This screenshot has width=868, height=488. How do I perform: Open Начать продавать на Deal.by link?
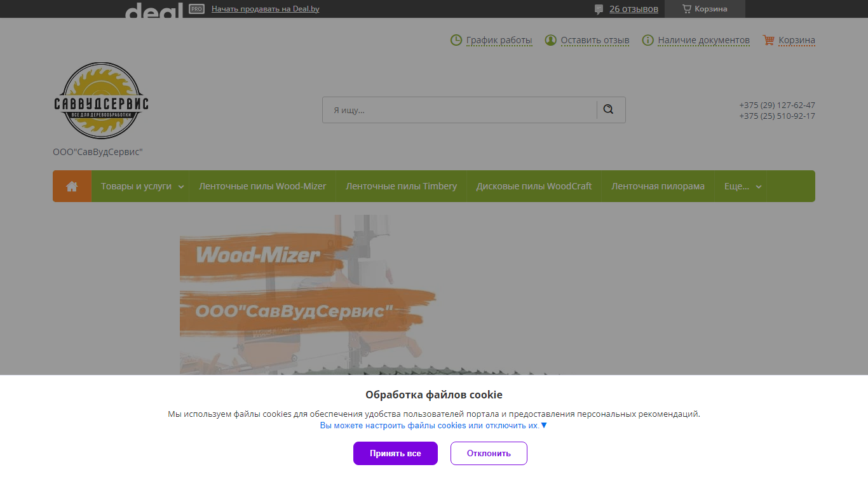[x=265, y=9]
